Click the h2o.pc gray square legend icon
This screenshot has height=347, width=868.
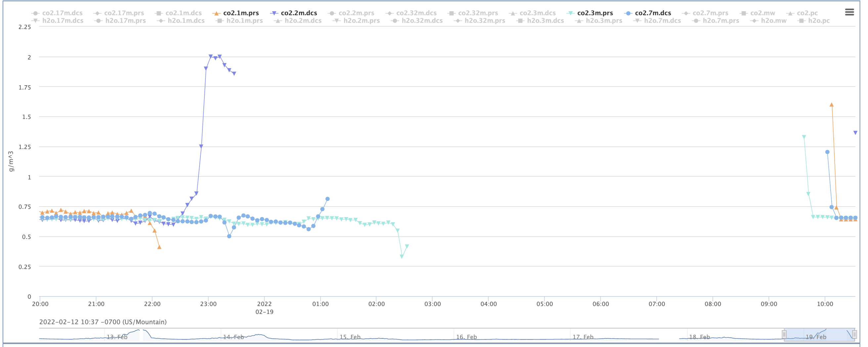click(801, 21)
